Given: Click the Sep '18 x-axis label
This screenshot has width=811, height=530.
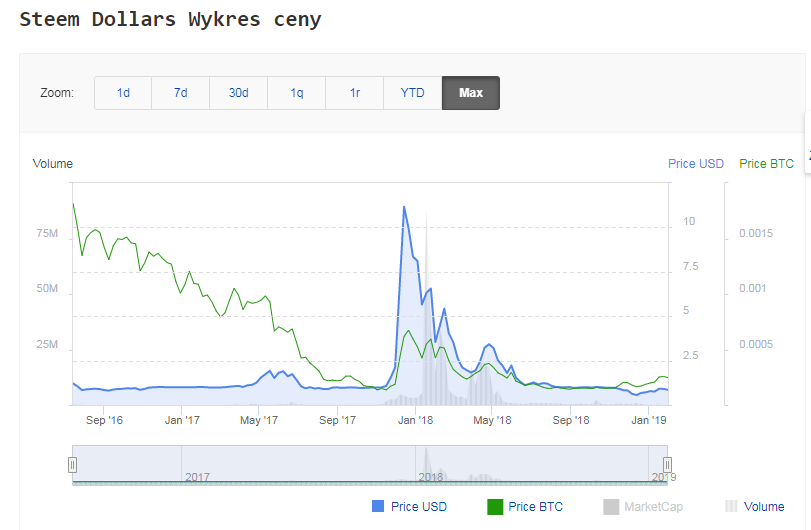Looking at the screenshot, I should coord(570,420).
